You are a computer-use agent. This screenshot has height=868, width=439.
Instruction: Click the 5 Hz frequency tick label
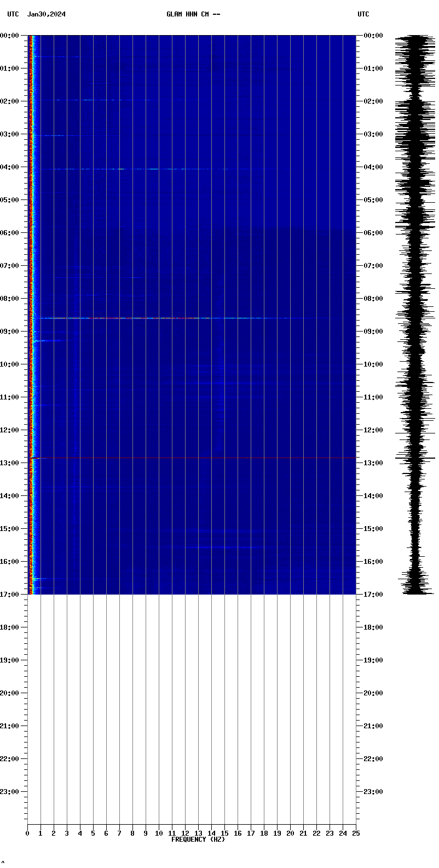pyautogui.click(x=93, y=833)
